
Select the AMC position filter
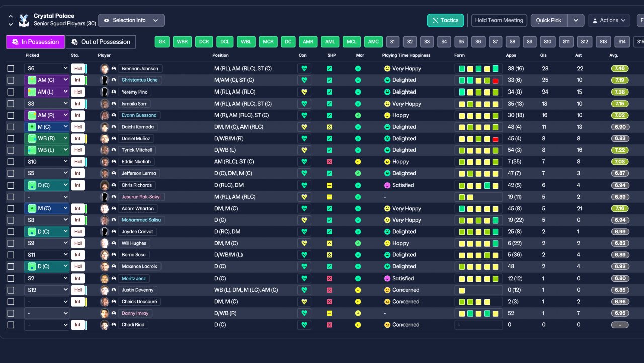coord(373,42)
